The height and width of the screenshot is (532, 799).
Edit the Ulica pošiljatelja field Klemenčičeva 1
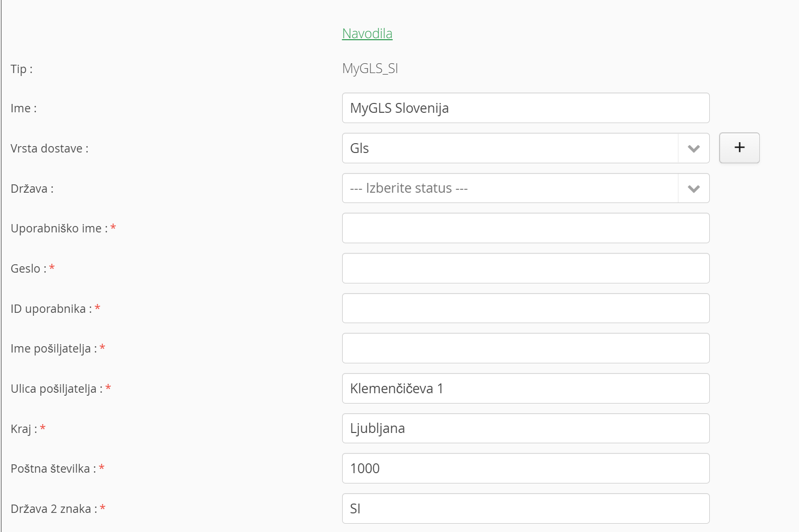[x=525, y=388]
